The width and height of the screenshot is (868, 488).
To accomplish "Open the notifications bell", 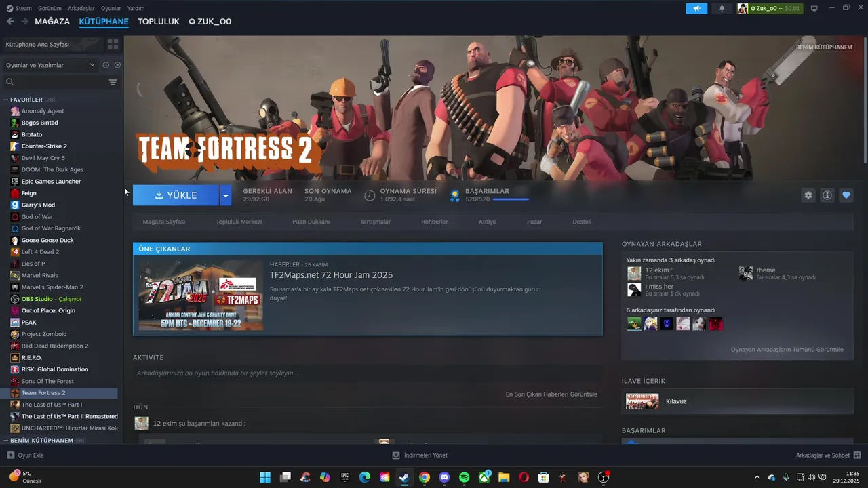I will (x=722, y=8).
